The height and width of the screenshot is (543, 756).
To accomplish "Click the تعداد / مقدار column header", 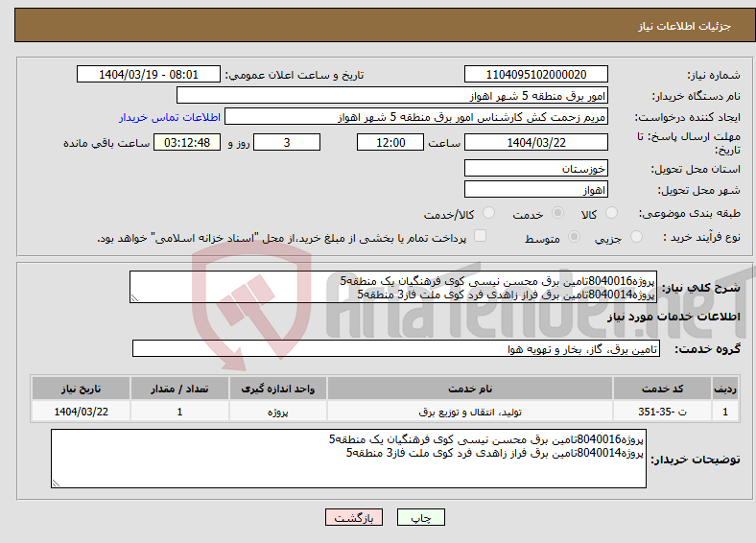I will [x=179, y=389].
